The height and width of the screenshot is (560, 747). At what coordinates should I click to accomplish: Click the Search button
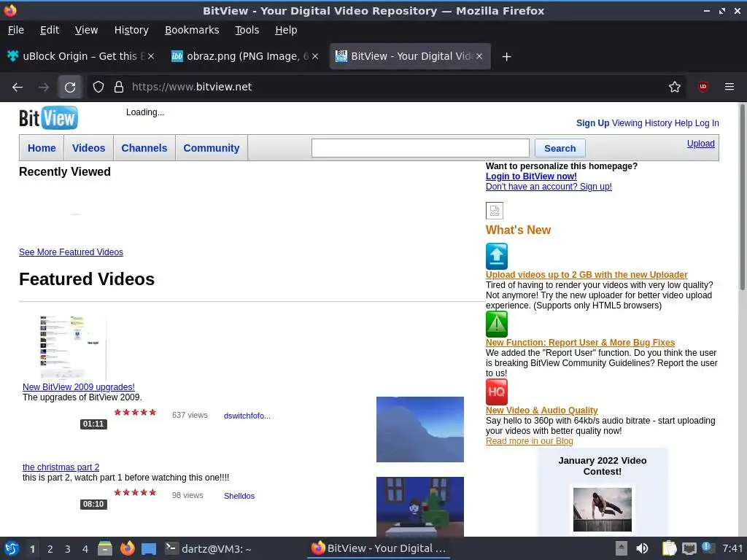click(560, 148)
